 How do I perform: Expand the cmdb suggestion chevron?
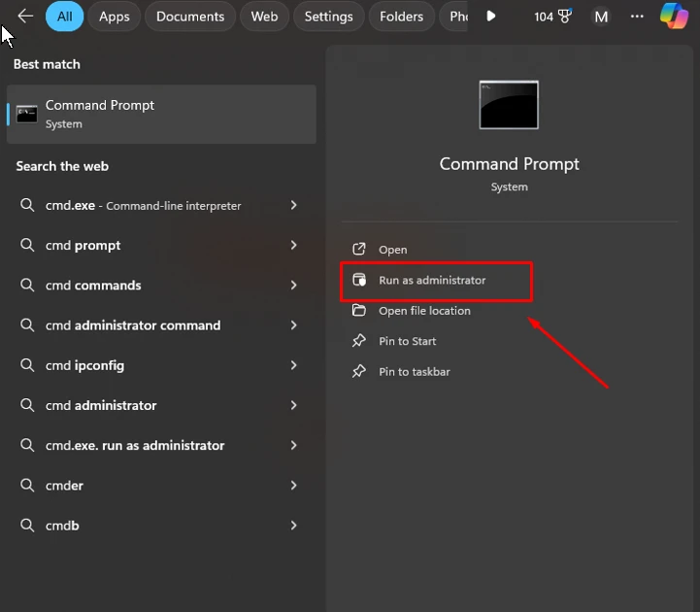point(293,526)
